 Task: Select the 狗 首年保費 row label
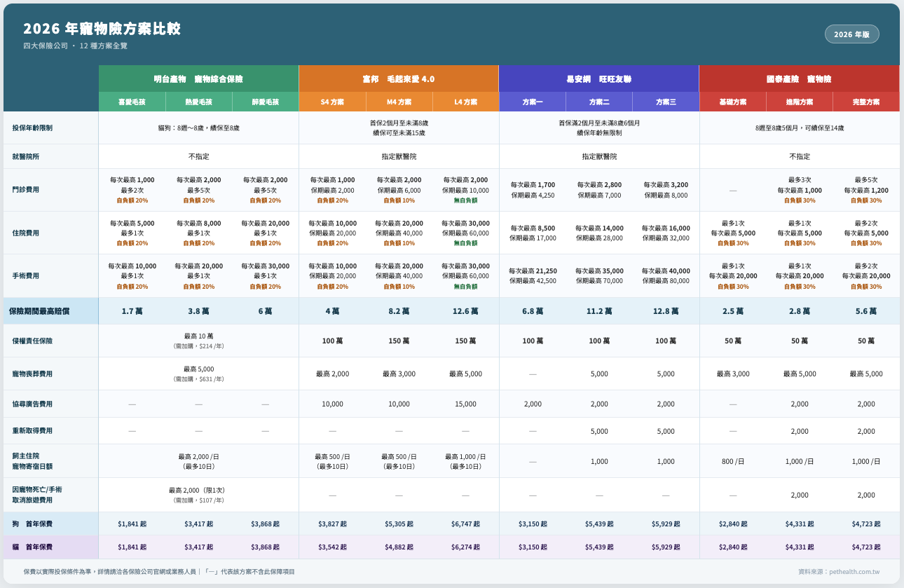click(32, 524)
